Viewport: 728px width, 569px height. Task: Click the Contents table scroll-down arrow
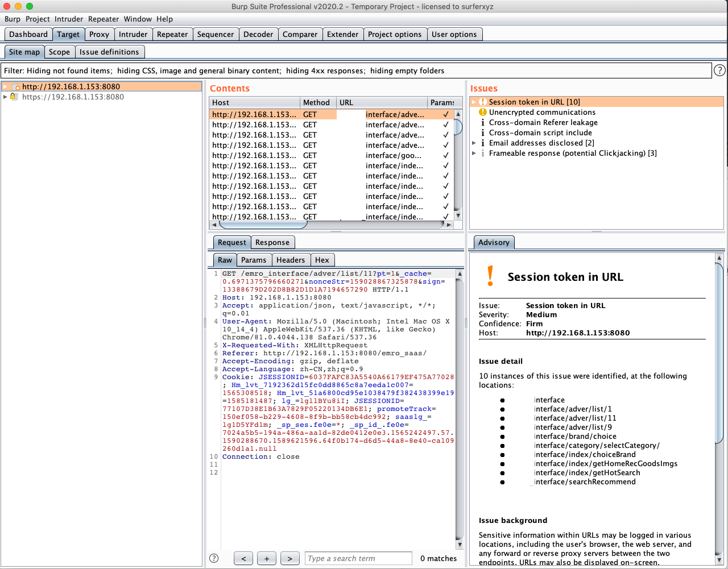pos(458,215)
